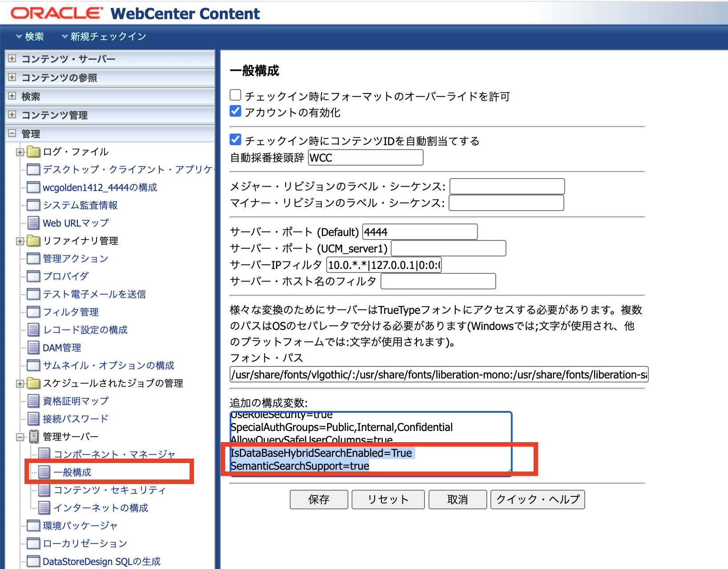Click the スケジュールされたジョブの管理 folder icon
Screen dimensions: 728x569
click(x=33, y=383)
